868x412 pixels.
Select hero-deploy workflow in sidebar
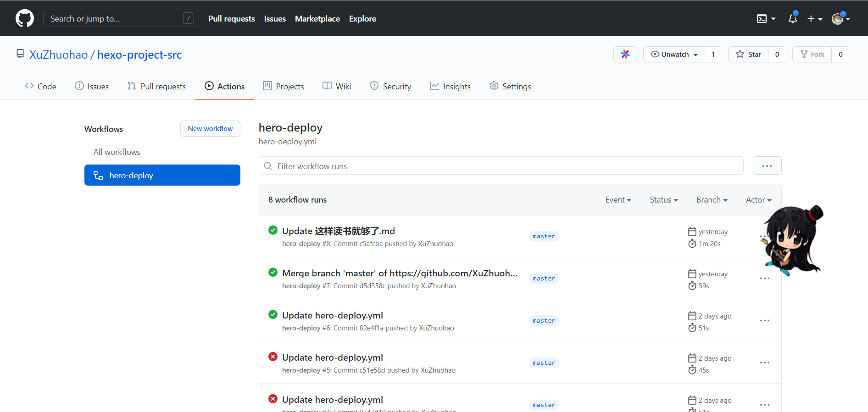coord(162,175)
